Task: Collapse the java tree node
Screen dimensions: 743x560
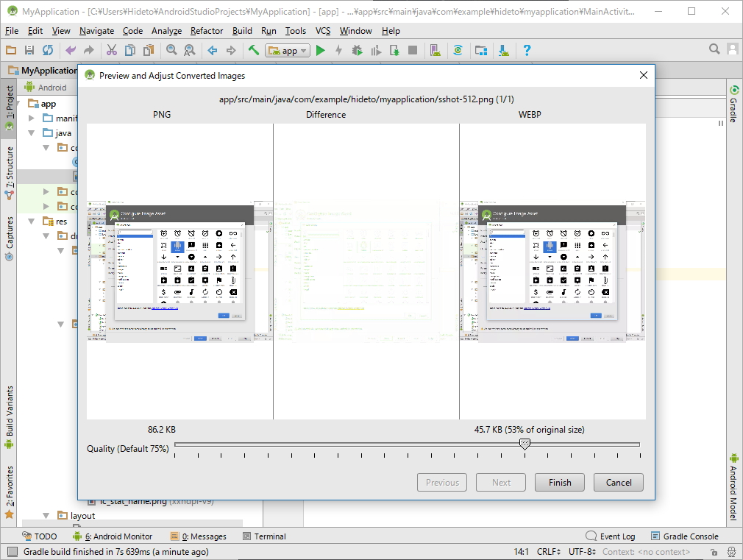Action: [x=32, y=133]
